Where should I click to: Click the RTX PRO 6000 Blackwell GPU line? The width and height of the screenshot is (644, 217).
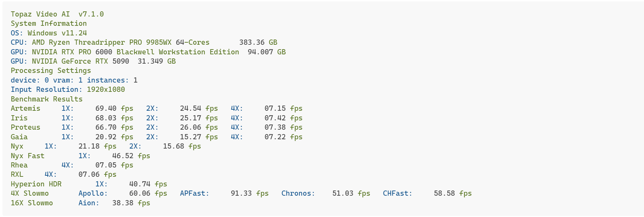[x=135, y=52]
